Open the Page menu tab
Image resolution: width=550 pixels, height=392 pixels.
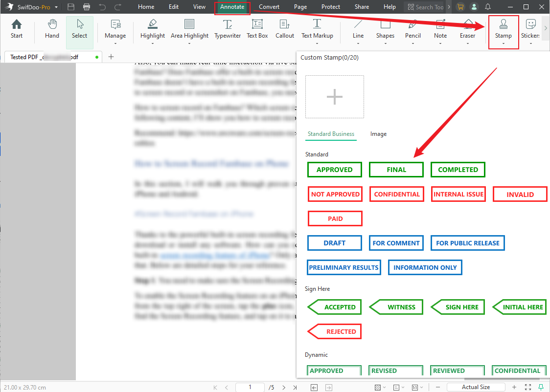tap(300, 7)
